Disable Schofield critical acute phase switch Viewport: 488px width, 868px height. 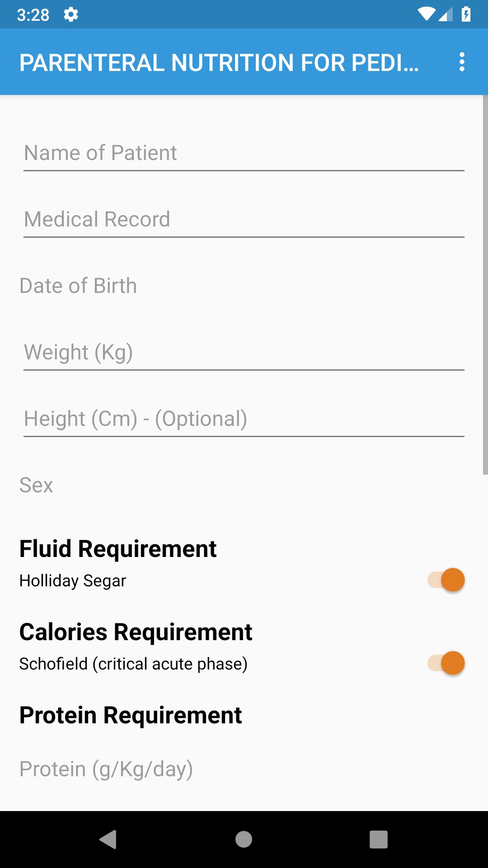(x=446, y=663)
